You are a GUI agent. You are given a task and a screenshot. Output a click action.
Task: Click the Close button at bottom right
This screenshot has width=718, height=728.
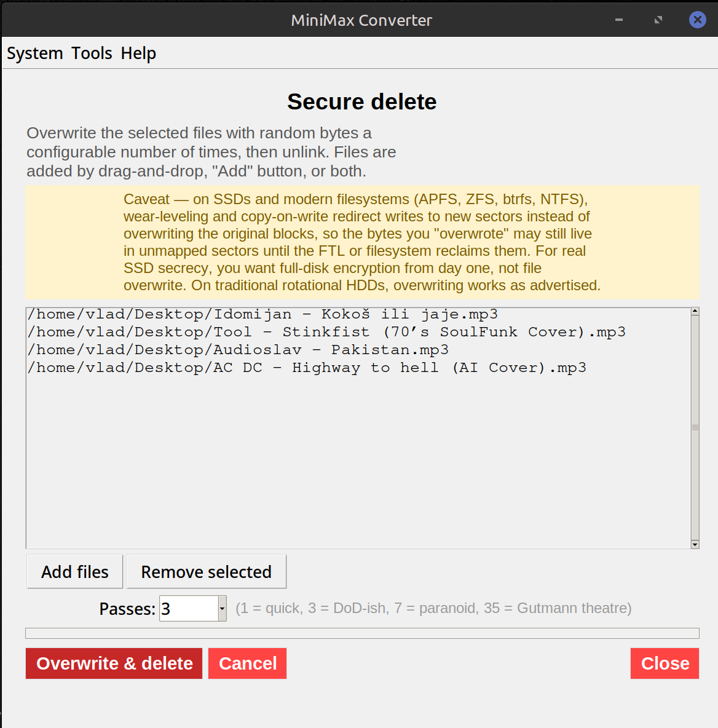tap(665, 663)
